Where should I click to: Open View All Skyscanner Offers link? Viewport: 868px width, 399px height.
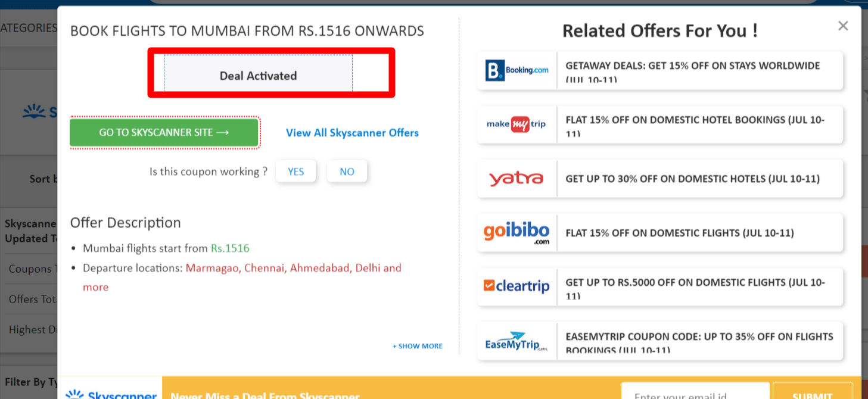[352, 133]
